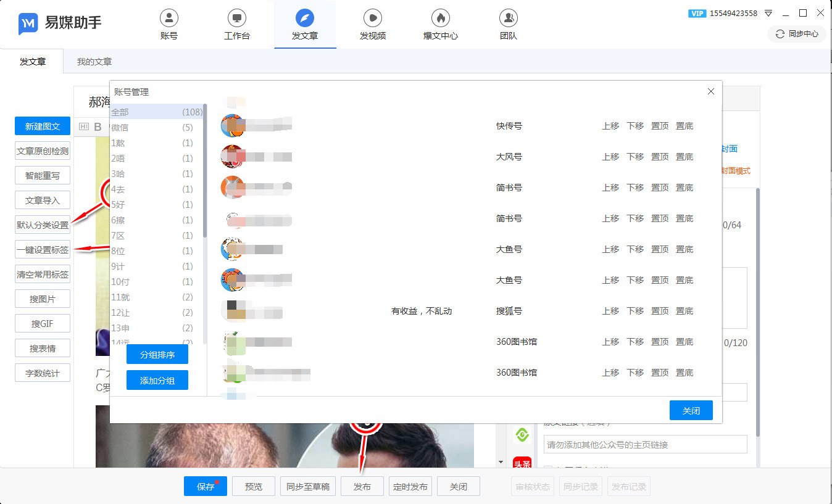Screen dimensions: 832x504
Task: Open the 账号 section icon
Action: (x=168, y=18)
